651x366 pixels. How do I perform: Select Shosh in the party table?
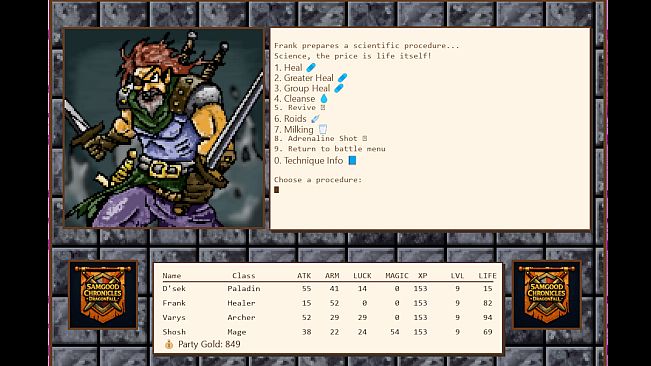click(174, 332)
